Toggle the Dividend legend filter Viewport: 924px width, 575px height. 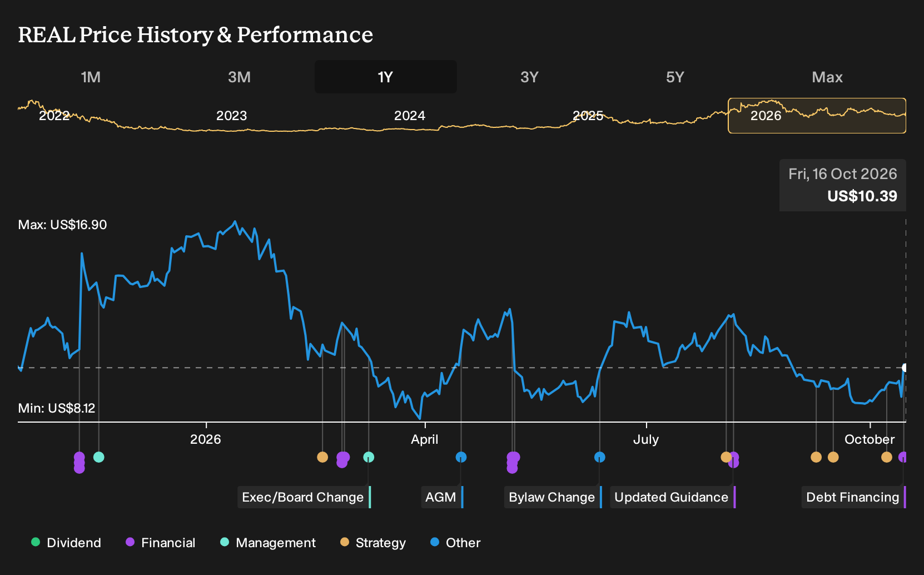click(x=66, y=543)
